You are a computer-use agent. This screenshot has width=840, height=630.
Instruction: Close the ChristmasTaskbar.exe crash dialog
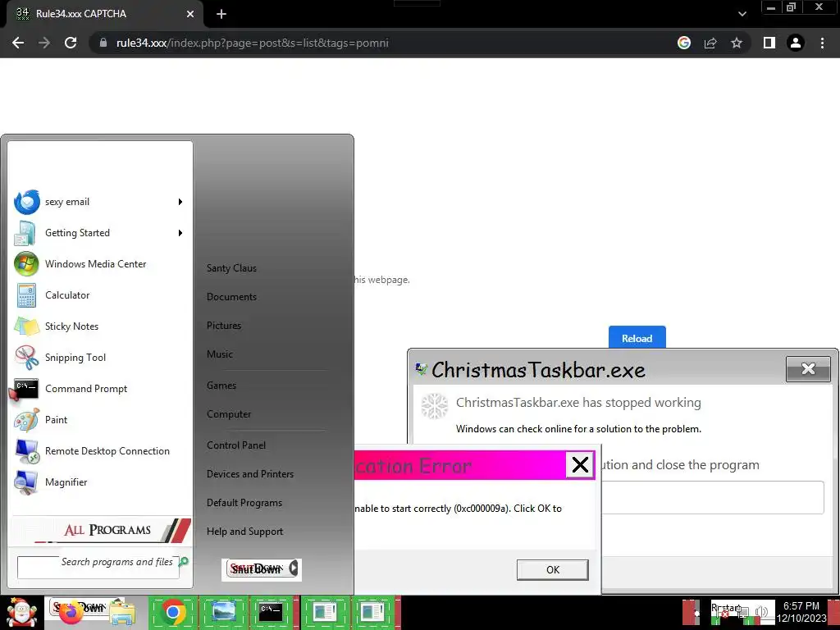(808, 368)
